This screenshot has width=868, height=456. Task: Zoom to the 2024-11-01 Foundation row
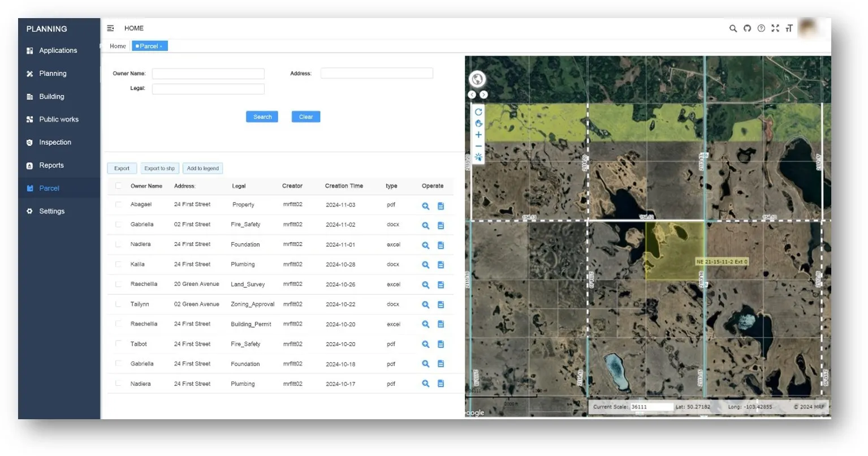pos(426,245)
